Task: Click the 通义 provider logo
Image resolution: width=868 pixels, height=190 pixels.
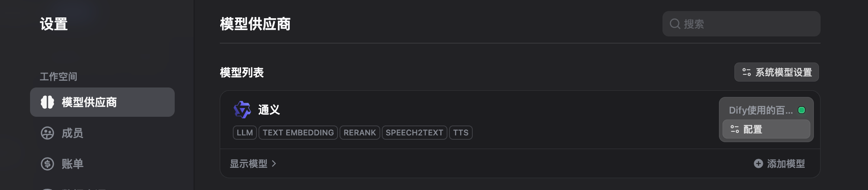Action: point(242,110)
